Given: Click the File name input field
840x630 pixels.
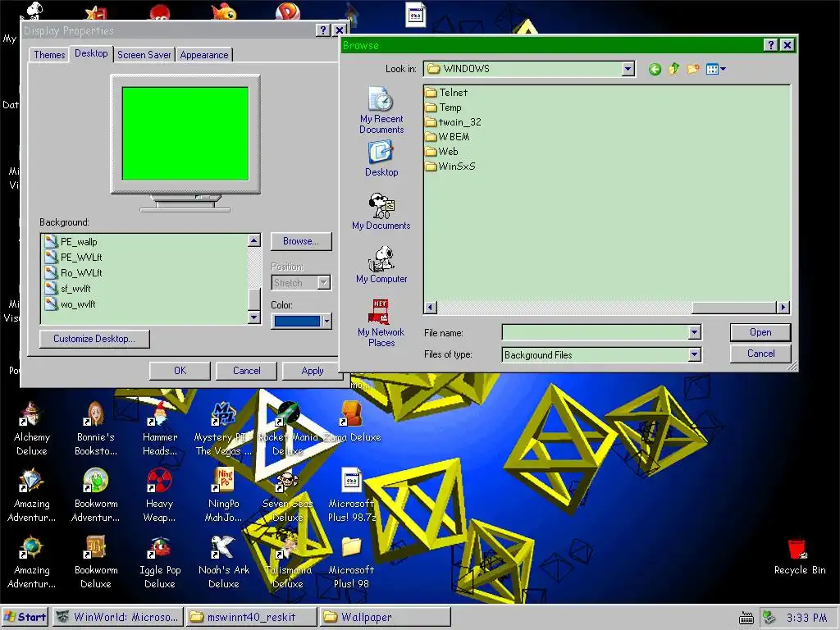Looking at the screenshot, I should click(x=596, y=333).
